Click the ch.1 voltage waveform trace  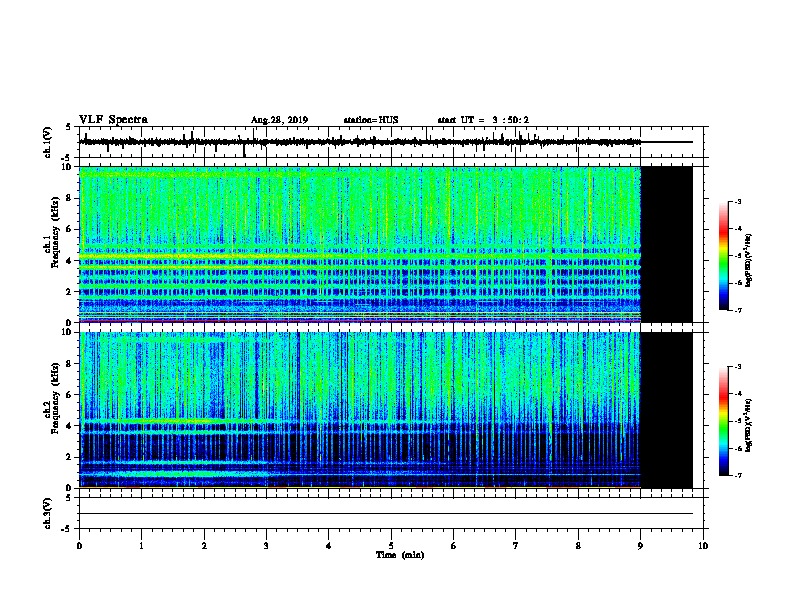pyautogui.click(x=360, y=142)
